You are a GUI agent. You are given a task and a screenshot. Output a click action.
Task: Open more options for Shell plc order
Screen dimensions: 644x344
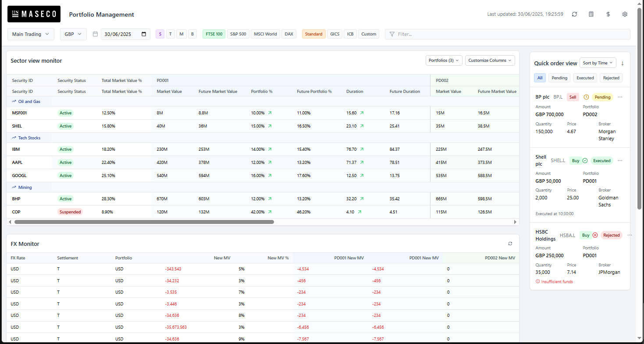620,160
